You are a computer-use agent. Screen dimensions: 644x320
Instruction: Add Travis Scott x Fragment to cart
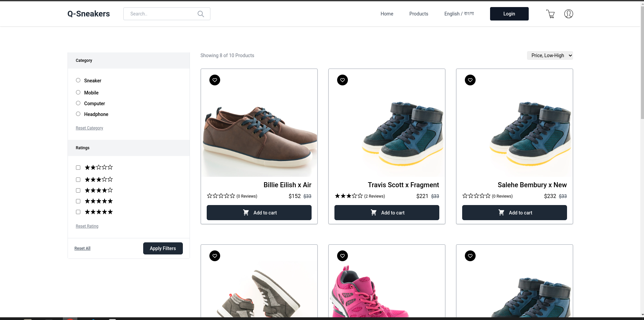[x=387, y=213]
